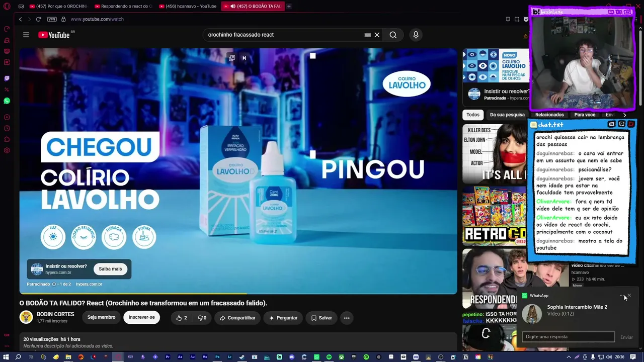
Task: Switch to the hcannavo YouTube tab
Action: (x=188, y=6)
